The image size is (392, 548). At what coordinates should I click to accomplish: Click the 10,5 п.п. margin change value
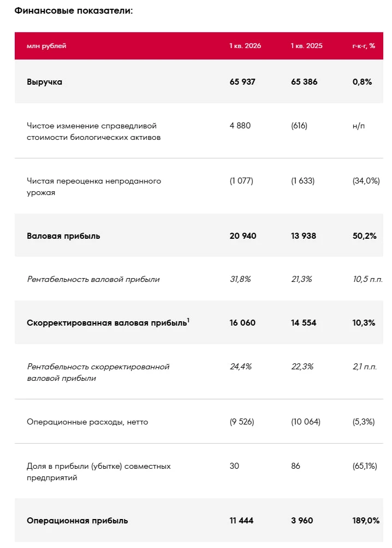pos(367,279)
